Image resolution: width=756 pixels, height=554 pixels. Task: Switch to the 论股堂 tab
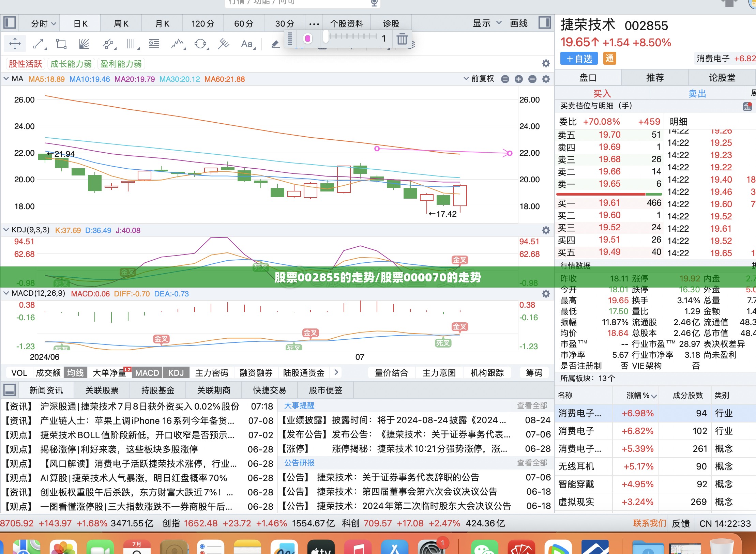point(722,78)
